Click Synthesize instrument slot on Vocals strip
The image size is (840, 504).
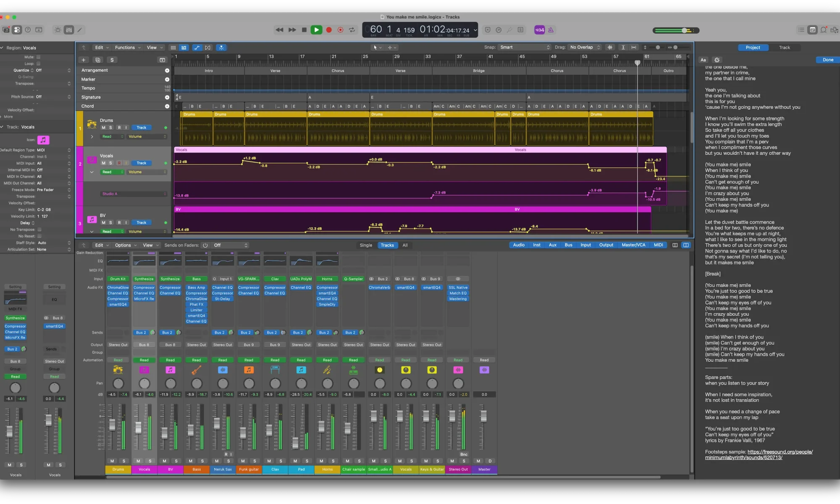pyautogui.click(x=144, y=279)
